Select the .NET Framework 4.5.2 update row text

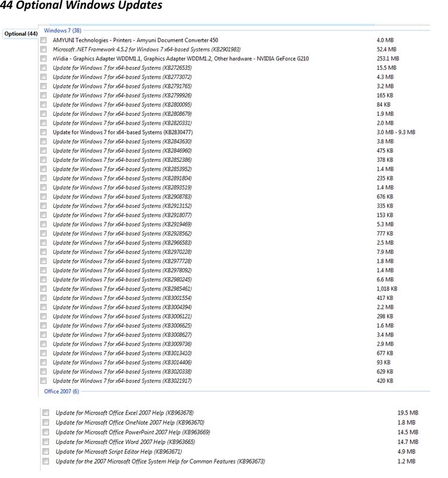[x=146, y=50]
